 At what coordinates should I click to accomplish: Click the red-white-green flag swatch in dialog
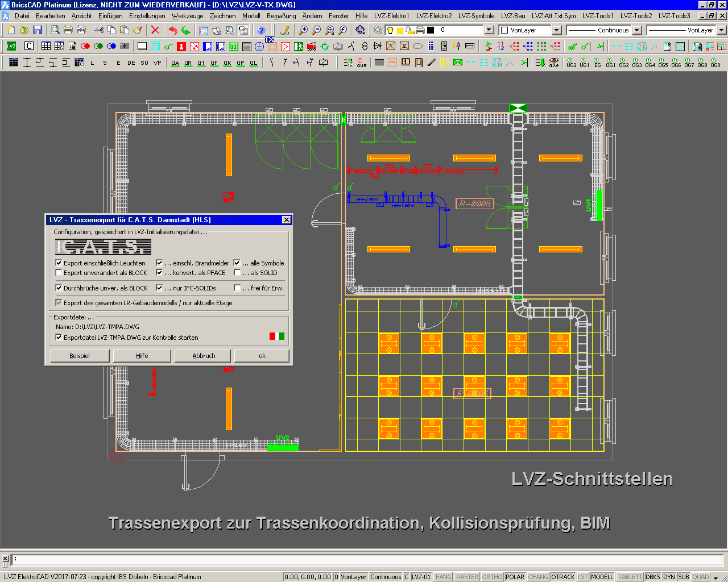click(x=277, y=336)
